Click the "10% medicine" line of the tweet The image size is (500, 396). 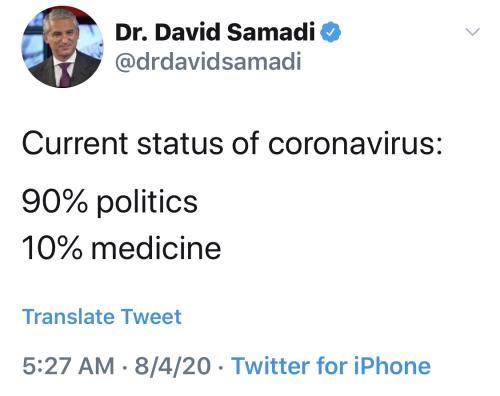(121, 248)
